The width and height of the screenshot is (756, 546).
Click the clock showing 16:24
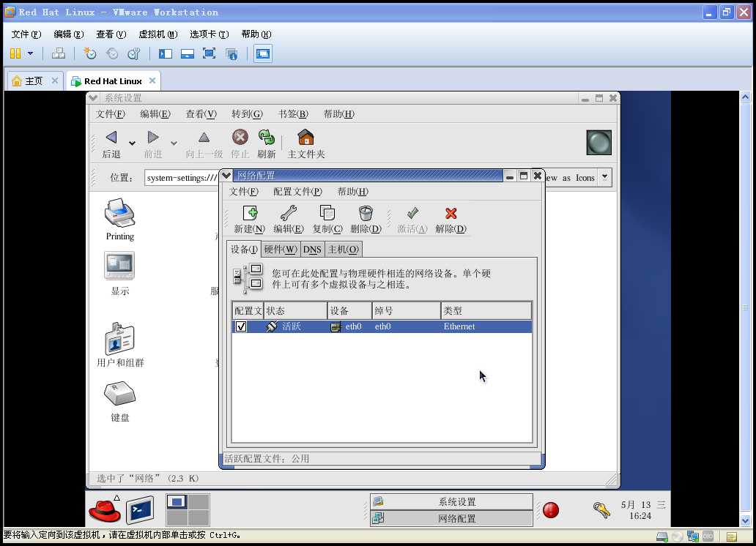point(640,516)
